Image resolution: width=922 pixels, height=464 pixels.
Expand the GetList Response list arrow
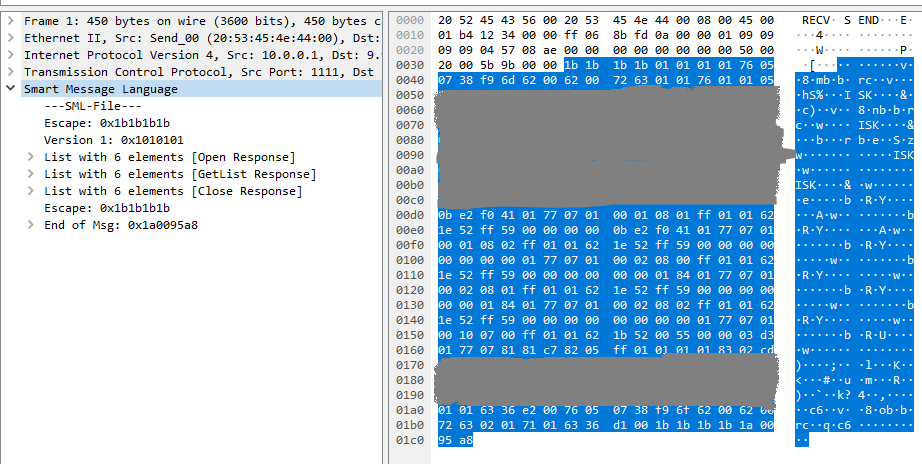32,174
